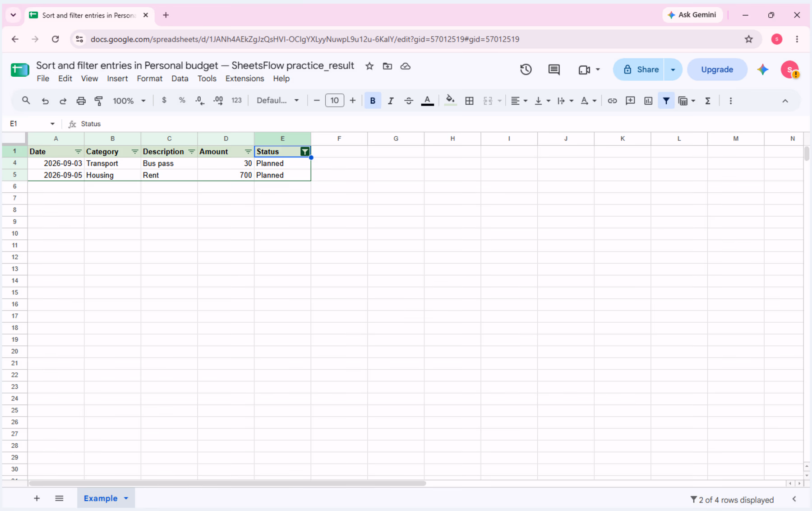Click the Ask Gemini button
This screenshot has width=812, height=511.
(692, 15)
